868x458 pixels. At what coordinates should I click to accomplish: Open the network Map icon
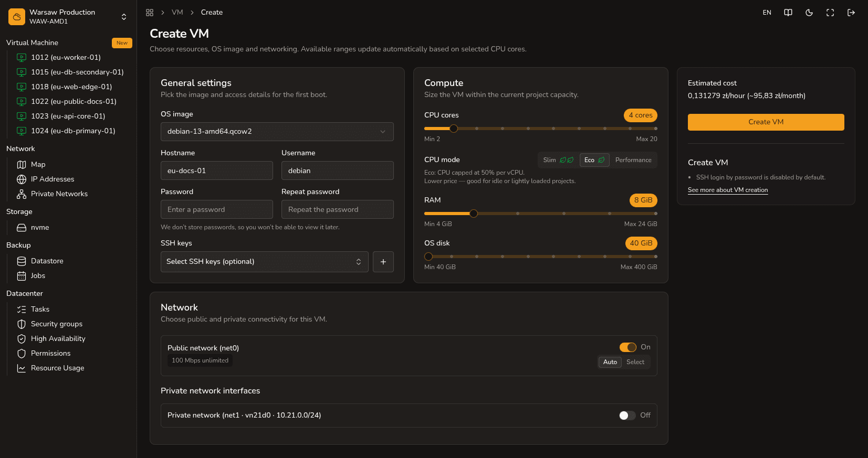(22, 164)
